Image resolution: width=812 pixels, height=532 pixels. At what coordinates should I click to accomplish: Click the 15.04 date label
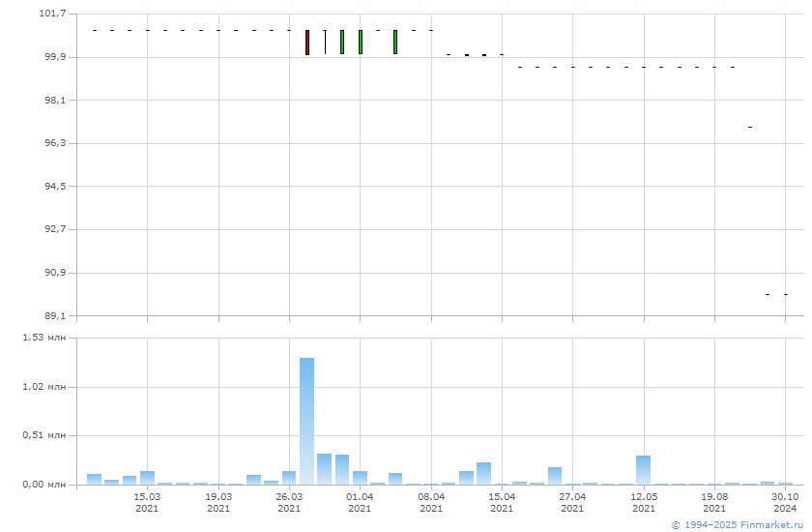tap(502, 497)
